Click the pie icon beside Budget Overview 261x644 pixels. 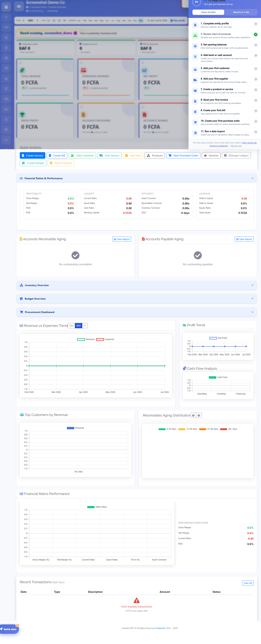coord(21,298)
